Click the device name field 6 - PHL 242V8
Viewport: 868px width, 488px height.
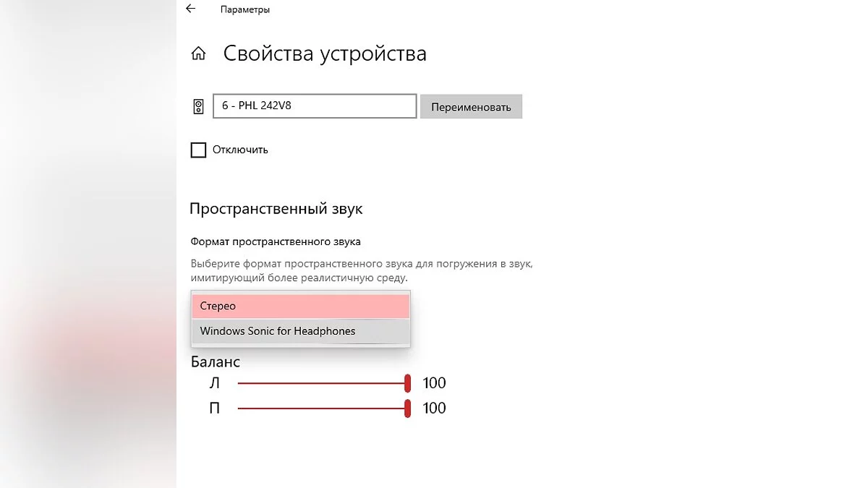coord(315,106)
